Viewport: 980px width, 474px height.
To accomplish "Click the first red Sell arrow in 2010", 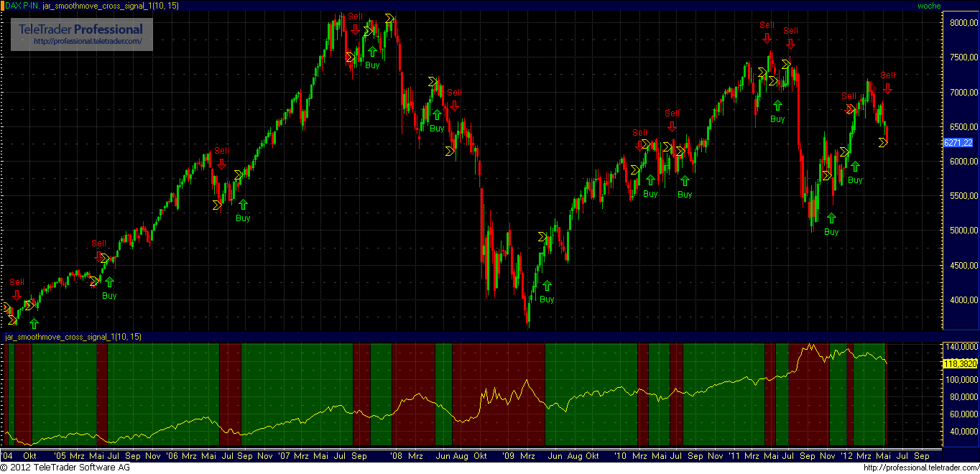I will click(639, 145).
